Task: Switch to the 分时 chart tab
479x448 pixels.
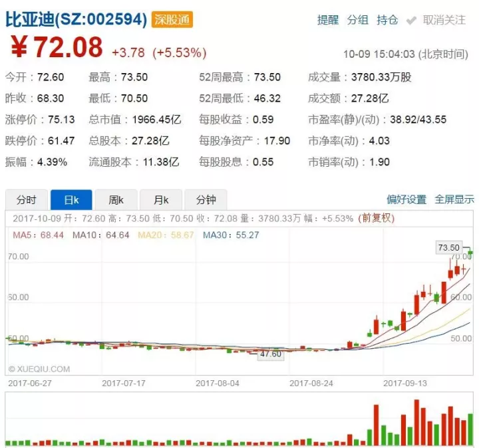Action: 27,200
